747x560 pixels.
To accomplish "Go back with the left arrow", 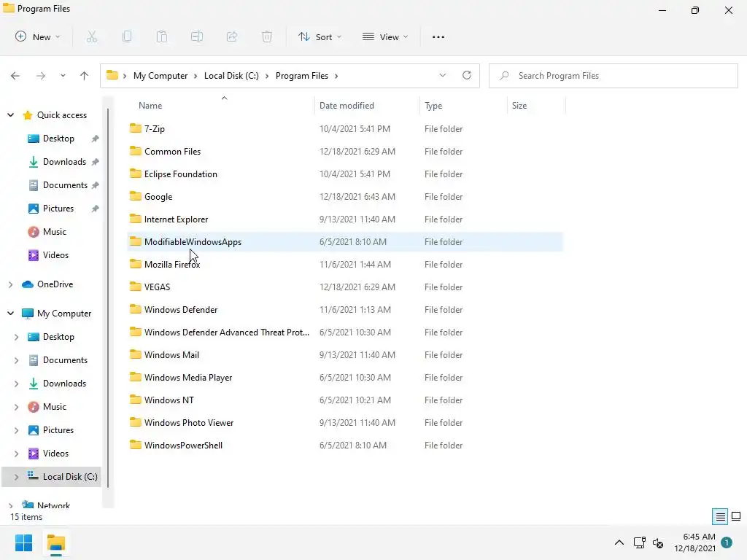I will point(15,76).
